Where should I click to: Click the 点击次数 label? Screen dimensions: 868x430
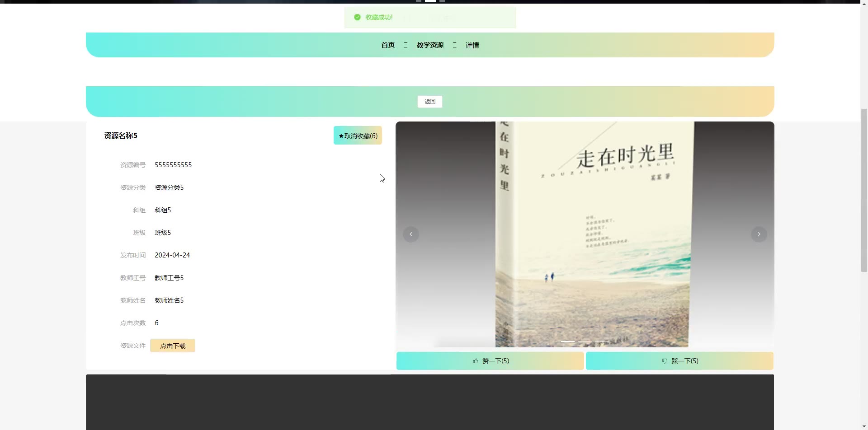click(x=133, y=323)
